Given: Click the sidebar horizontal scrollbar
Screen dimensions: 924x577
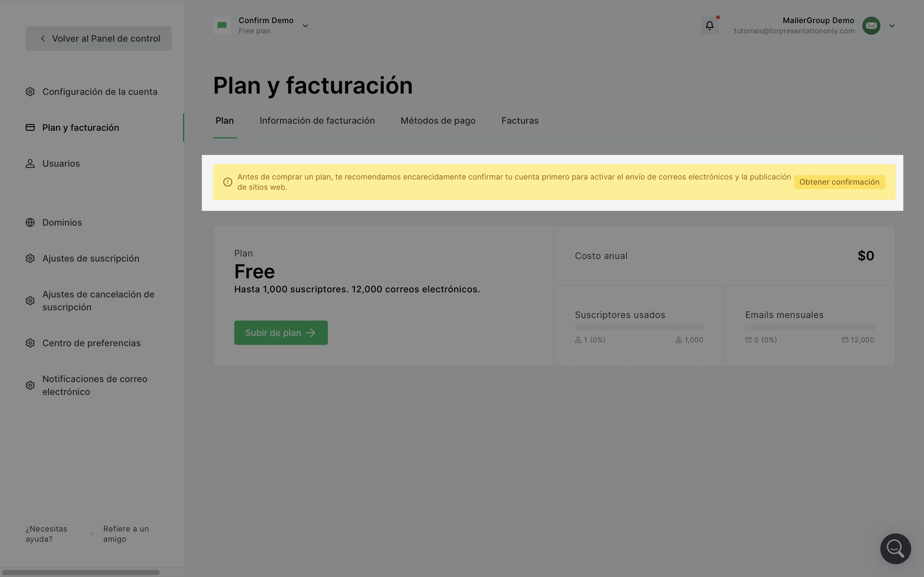Looking at the screenshot, I should (80, 573).
